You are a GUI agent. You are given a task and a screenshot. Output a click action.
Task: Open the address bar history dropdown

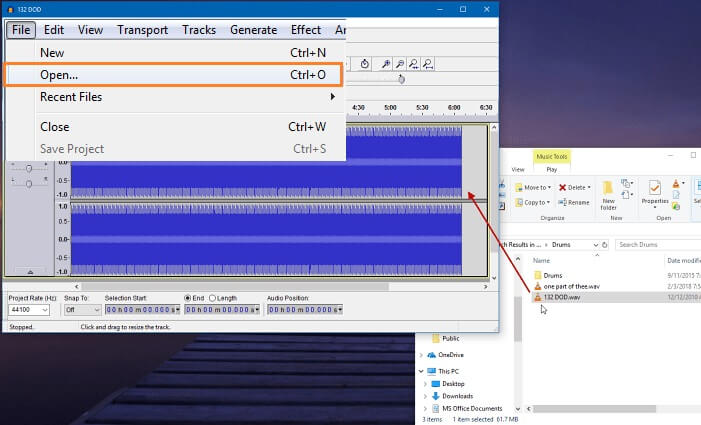point(595,245)
